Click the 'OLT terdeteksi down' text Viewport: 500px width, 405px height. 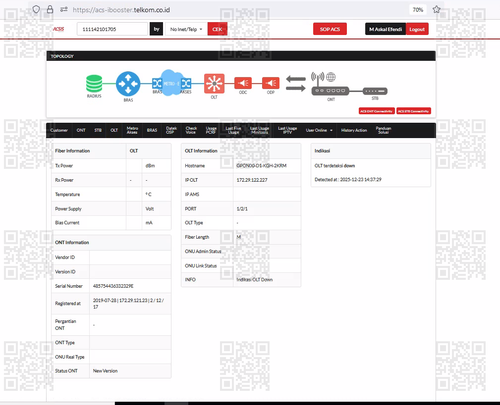click(335, 166)
